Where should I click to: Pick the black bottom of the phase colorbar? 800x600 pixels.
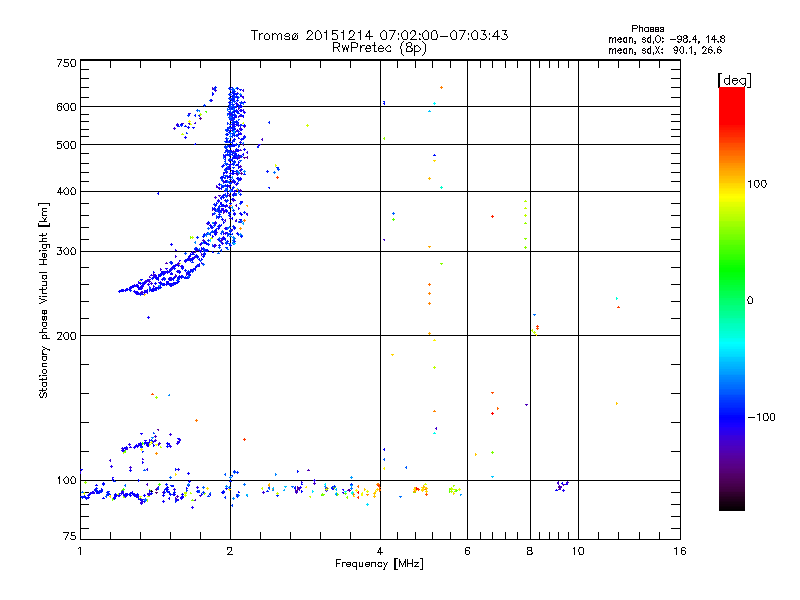click(x=732, y=503)
